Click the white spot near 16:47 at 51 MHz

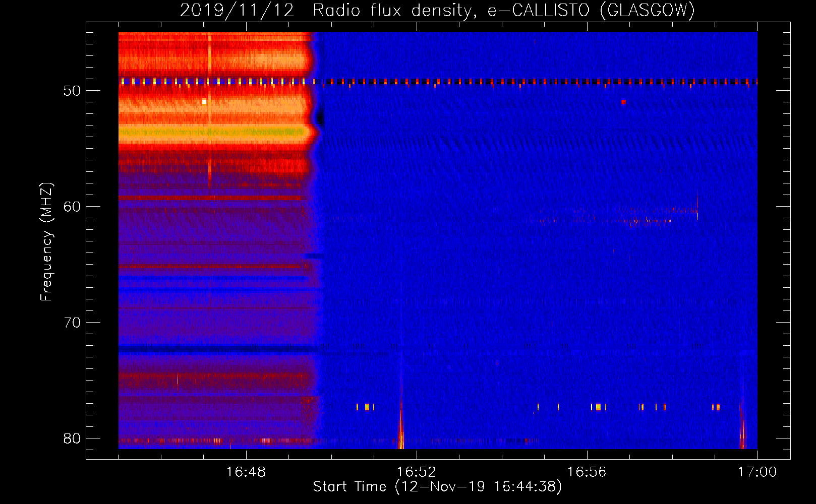(204, 101)
